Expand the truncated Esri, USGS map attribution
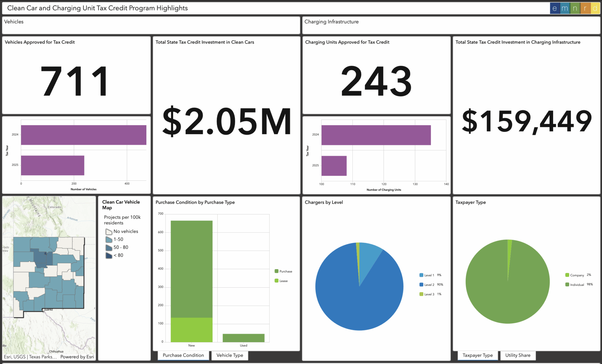This screenshot has width=602, height=364. coord(30,357)
